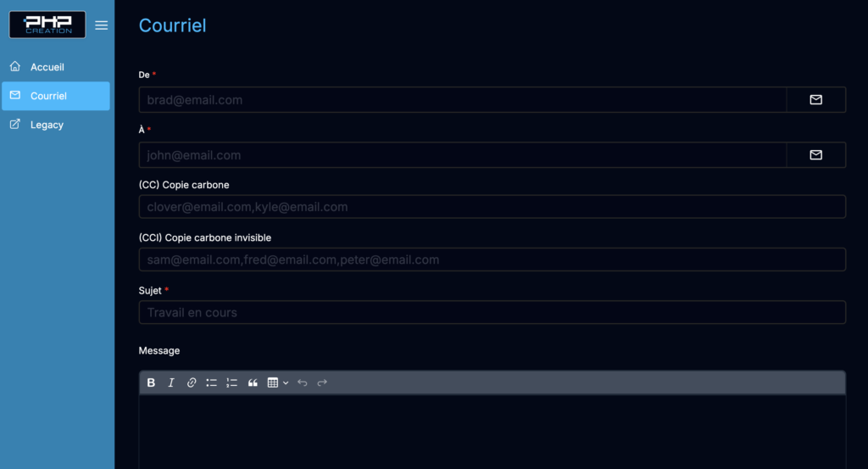Insert a numbered list
Image resolution: width=868 pixels, height=469 pixels.
coord(232,382)
